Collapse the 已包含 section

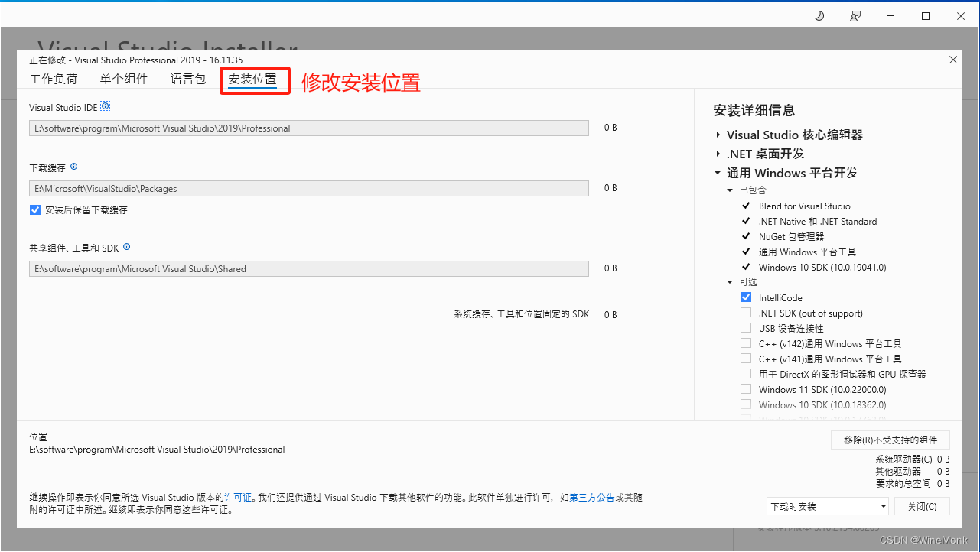[731, 190]
